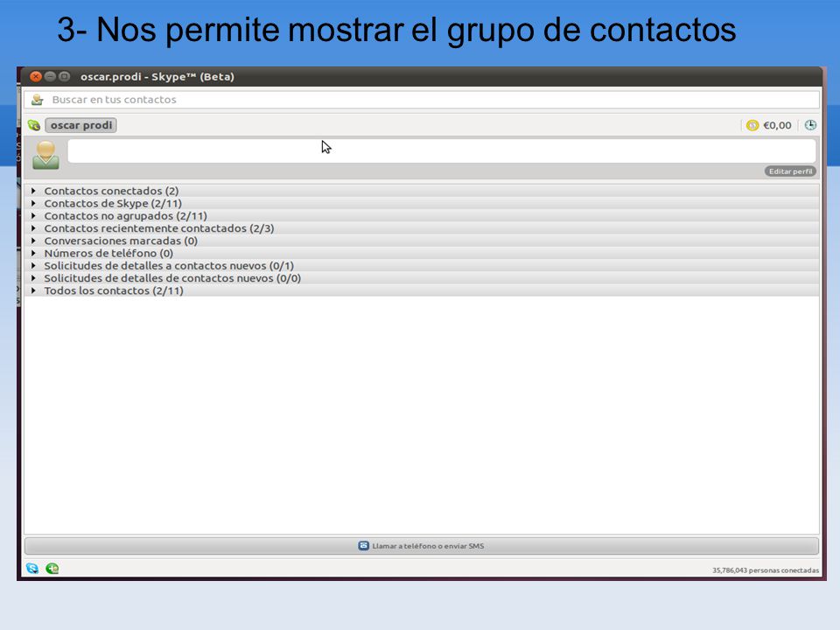
Task: Expand the Contactos no agrupados group
Action: (x=33, y=216)
